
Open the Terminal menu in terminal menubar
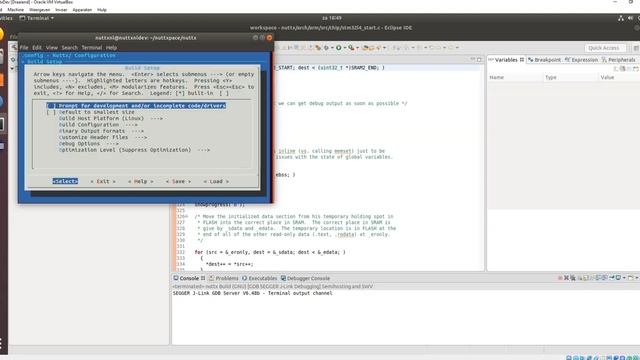(x=91, y=47)
